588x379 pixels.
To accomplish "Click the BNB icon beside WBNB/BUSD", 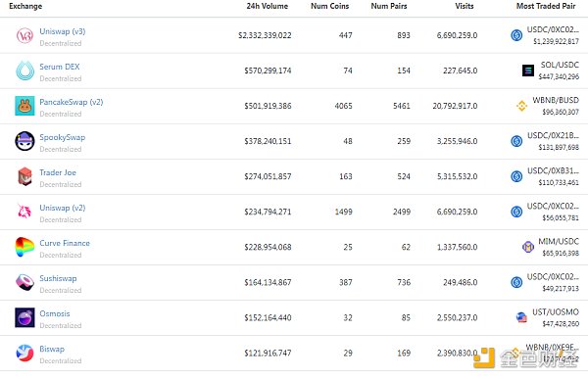I will 521,106.
